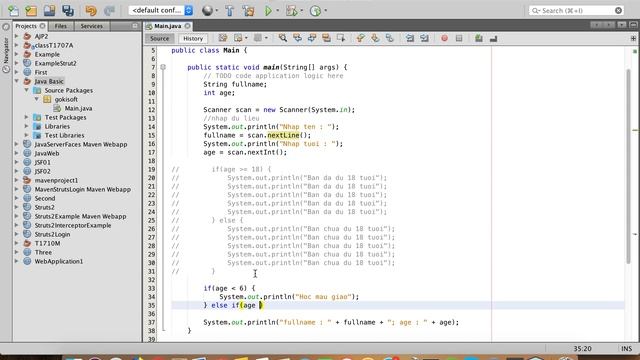Collapse the Source Packages folder

[27, 90]
